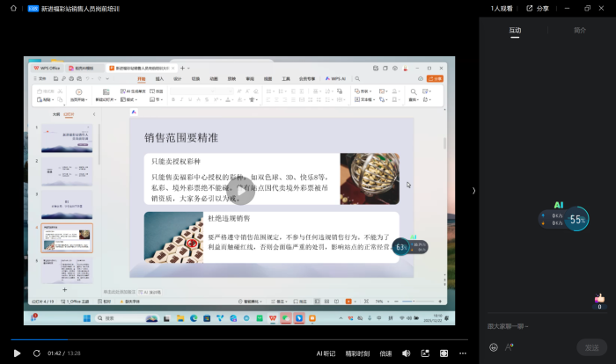Screen dimensions: 616x364
Task: Toggle underline formatting in WPS ribbon
Action: pos(190,99)
